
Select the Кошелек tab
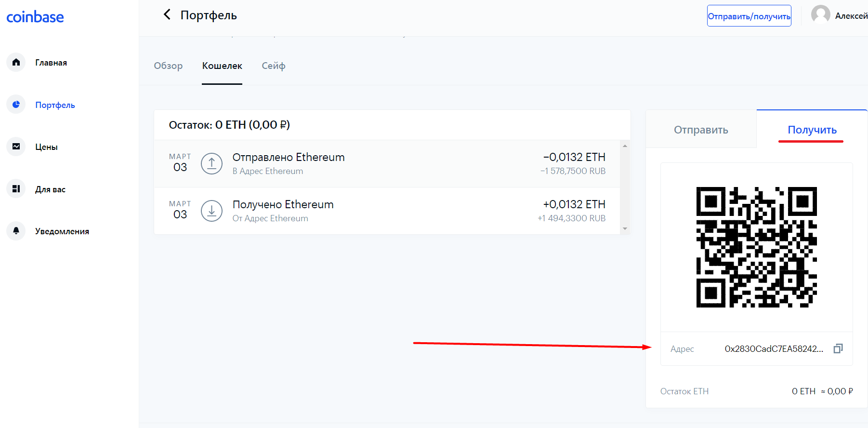[222, 66]
